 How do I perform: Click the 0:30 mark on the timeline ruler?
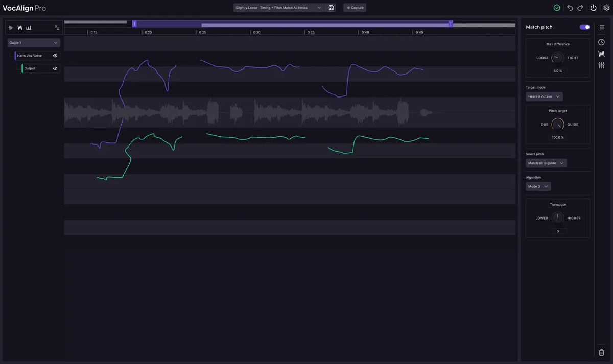coord(256,32)
